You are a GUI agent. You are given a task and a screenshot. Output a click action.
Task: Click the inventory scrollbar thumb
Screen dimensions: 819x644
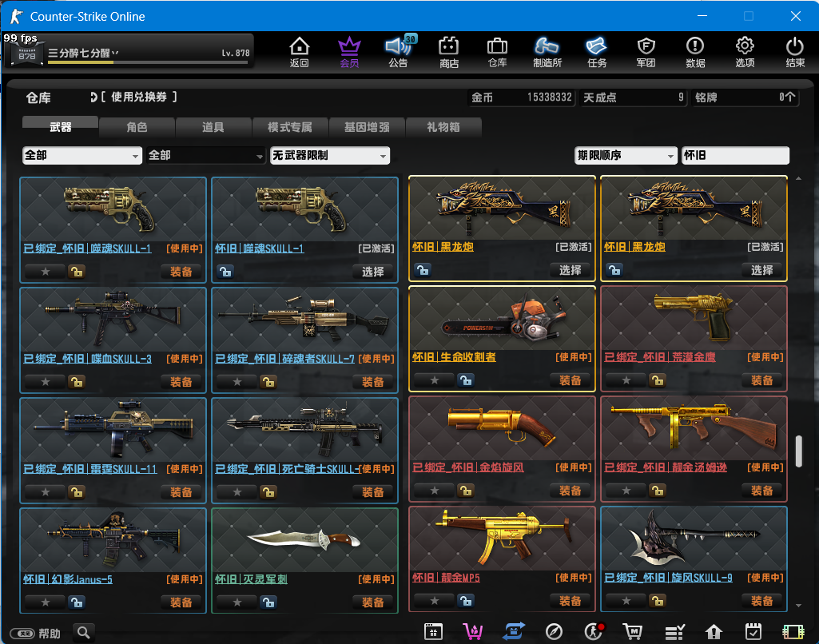pos(799,451)
